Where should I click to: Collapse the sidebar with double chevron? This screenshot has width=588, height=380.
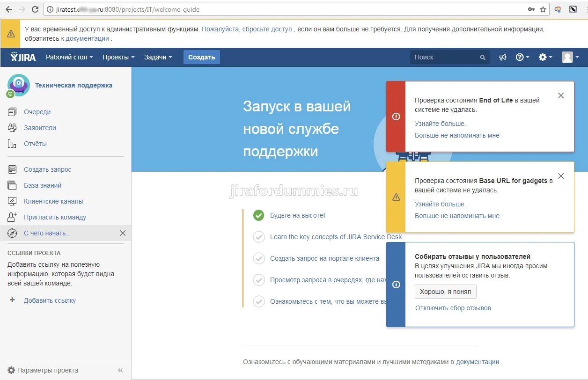pyautogui.click(x=120, y=370)
